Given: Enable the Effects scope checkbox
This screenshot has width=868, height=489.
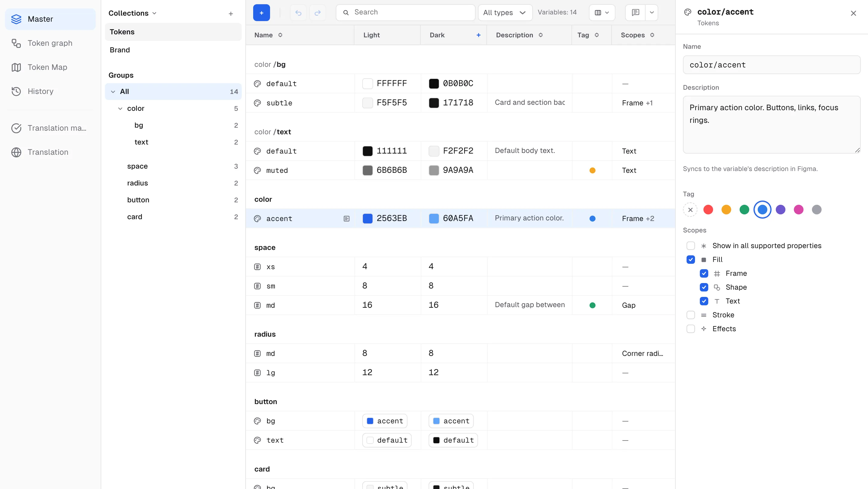Looking at the screenshot, I should coord(691,329).
